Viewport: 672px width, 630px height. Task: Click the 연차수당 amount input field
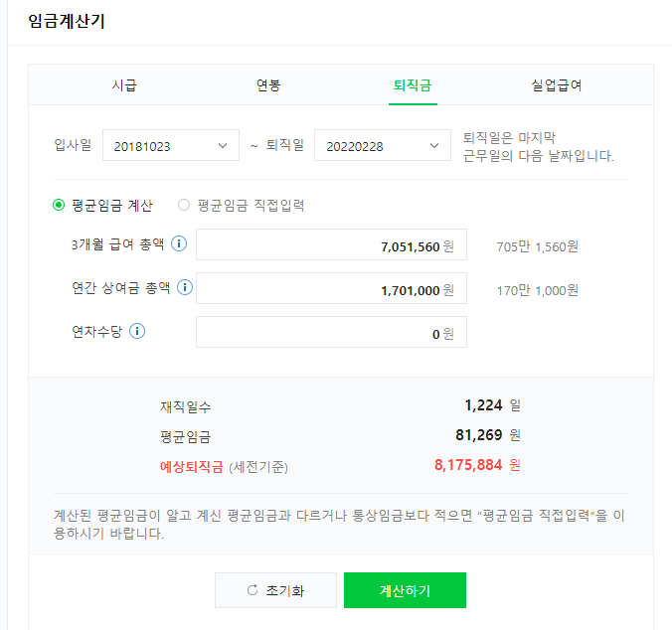(x=331, y=333)
